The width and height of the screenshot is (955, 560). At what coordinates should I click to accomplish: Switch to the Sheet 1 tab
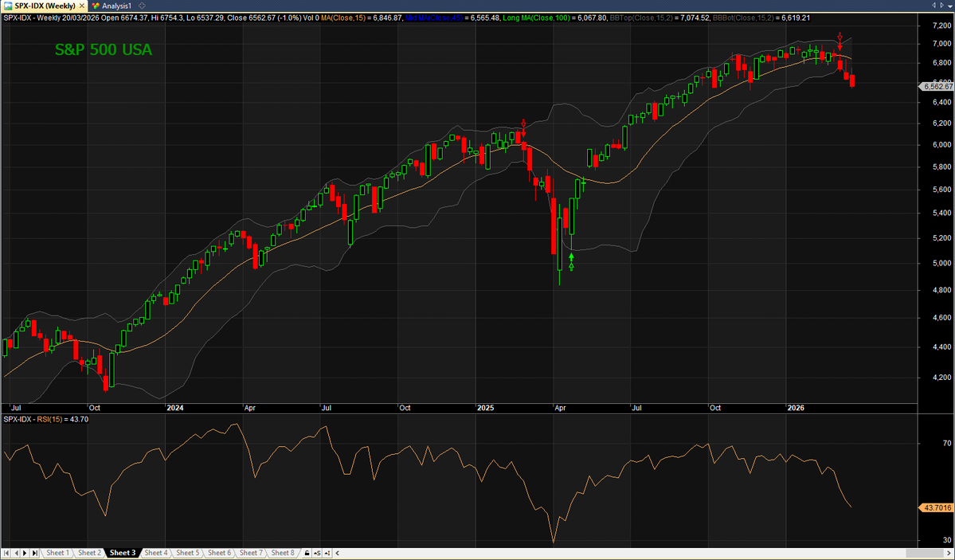click(x=58, y=553)
